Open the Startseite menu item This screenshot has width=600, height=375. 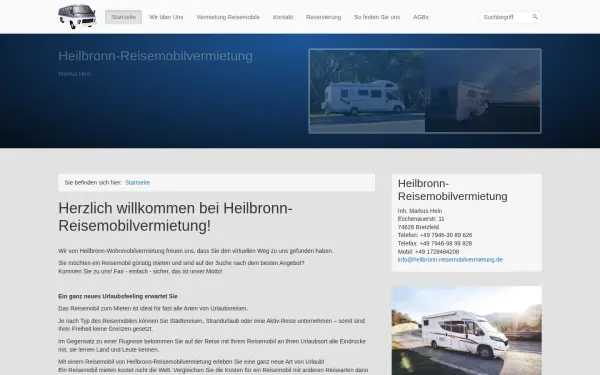pyautogui.click(x=124, y=17)
